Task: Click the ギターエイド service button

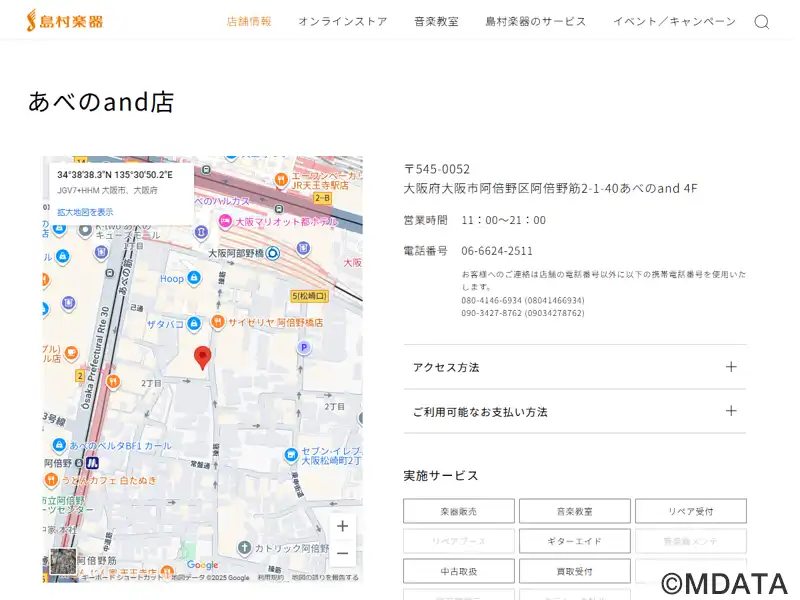Action: 574,541
